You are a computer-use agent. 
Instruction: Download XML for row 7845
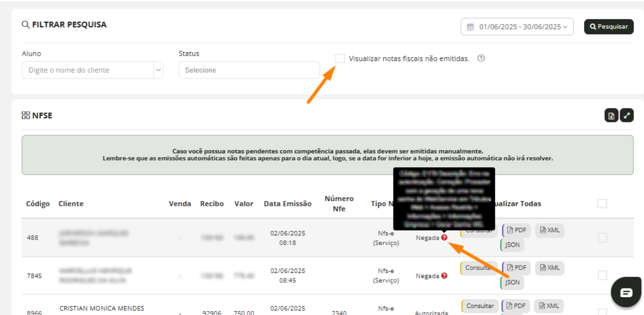(550, 268)
